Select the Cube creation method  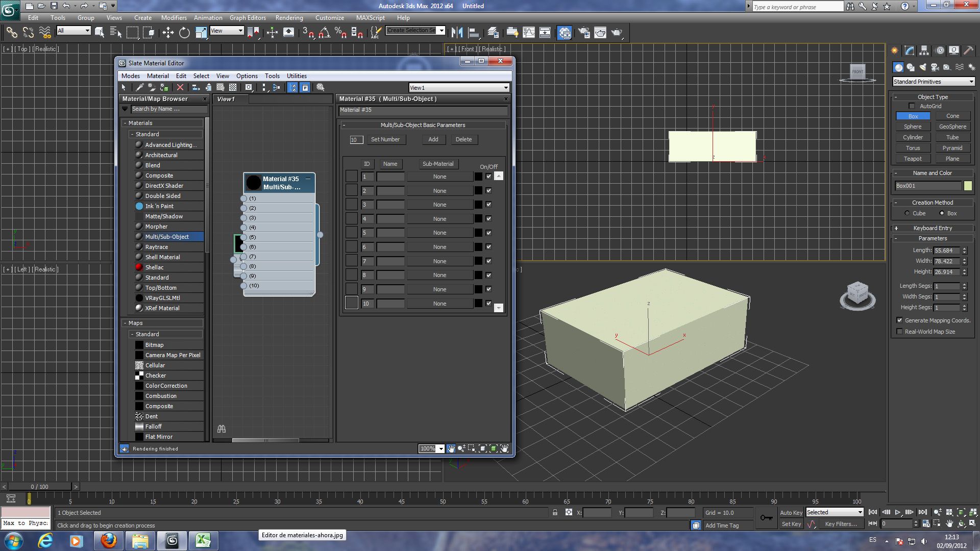point(907,213)
